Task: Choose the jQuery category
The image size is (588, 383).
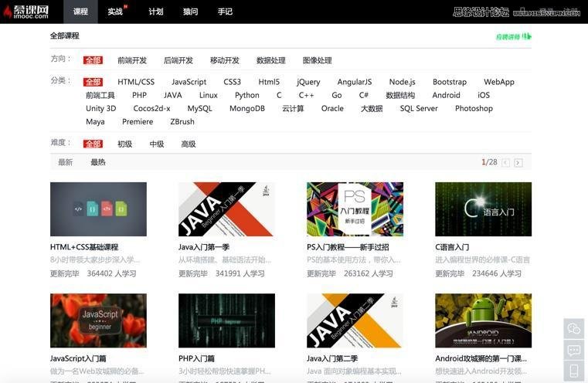Action: tap(308, 82)
